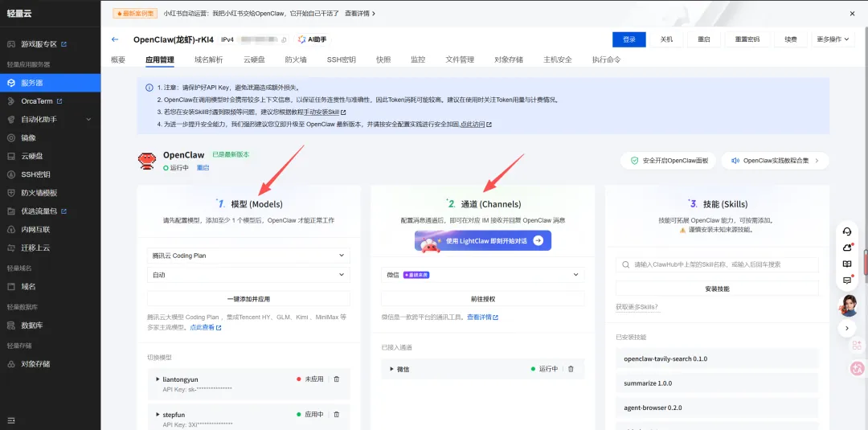Open the 自动 model dropdown

pyautogui.click(x=248, y=275)
